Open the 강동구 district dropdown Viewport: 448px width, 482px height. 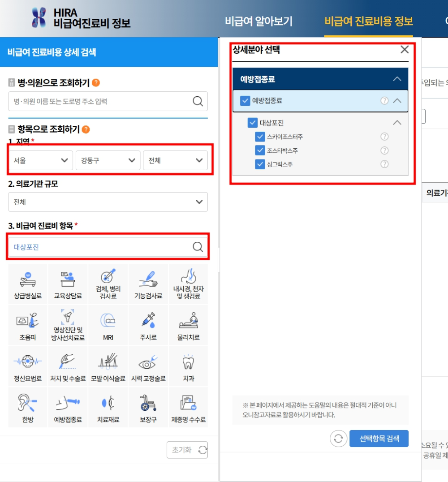point(108,160)
